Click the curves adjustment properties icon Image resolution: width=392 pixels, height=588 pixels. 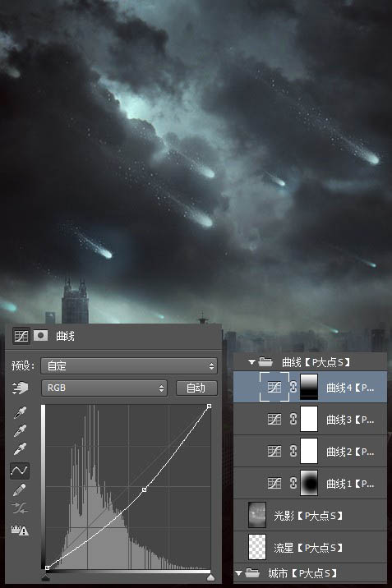21,336
